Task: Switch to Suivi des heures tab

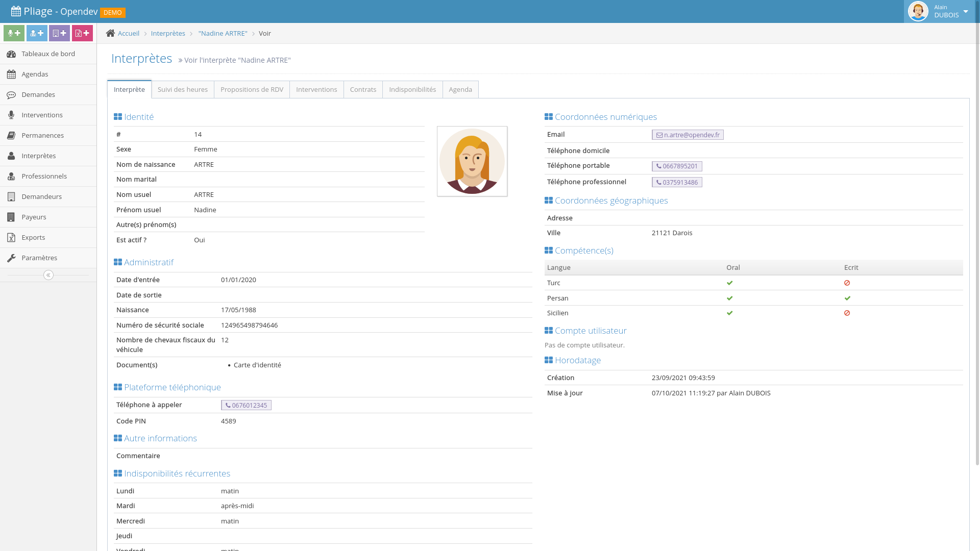Action: coord(183,90)
